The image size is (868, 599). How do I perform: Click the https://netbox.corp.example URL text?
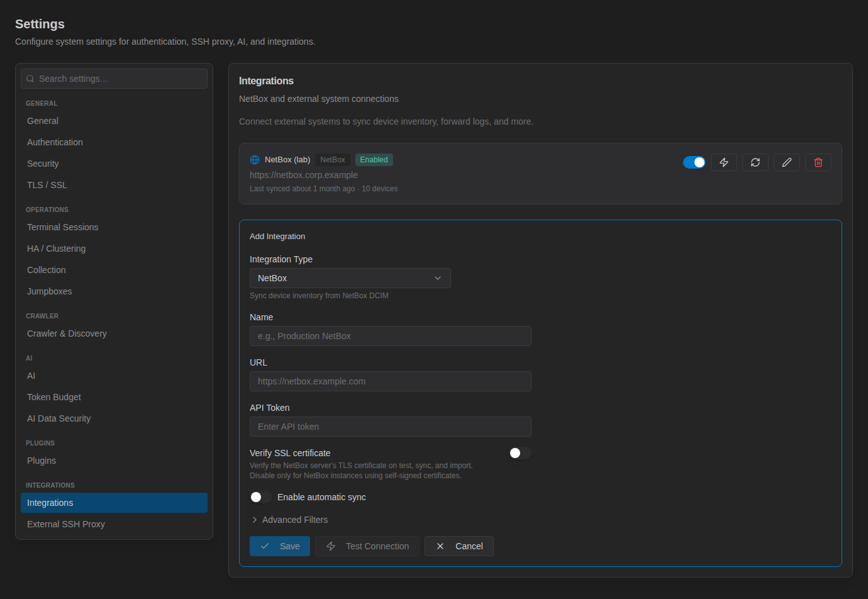tap(304, 175)
